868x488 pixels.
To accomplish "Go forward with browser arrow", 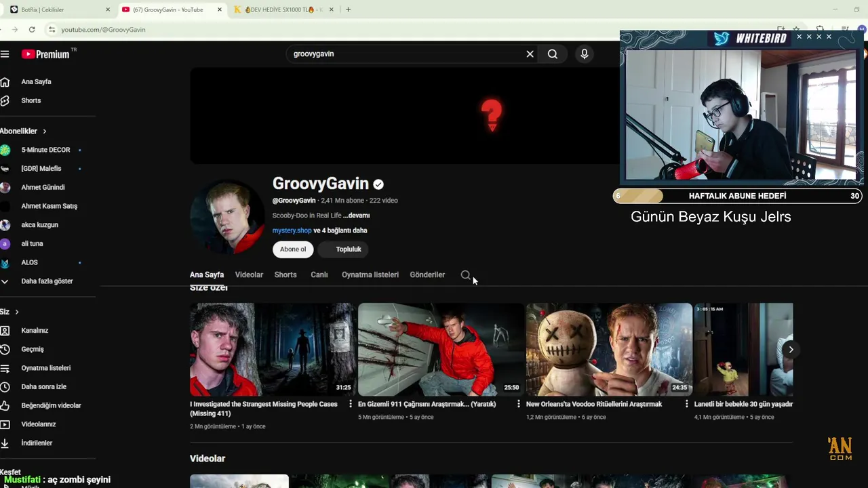I will pos(15,30).
